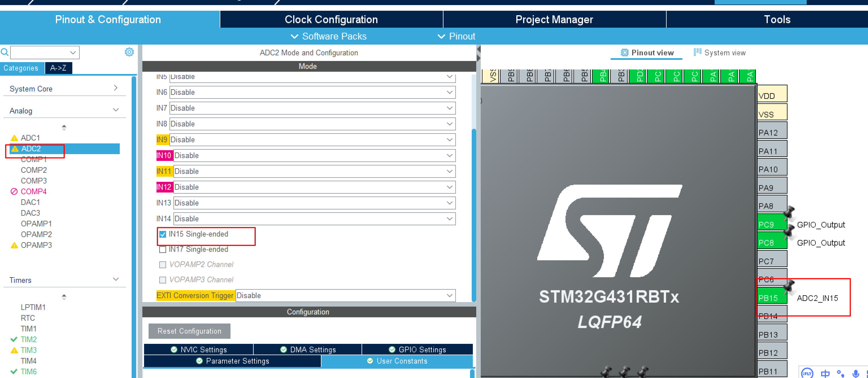868x378 pixels.
Task: Switch to System view
Action: click(x=719, y=53)
